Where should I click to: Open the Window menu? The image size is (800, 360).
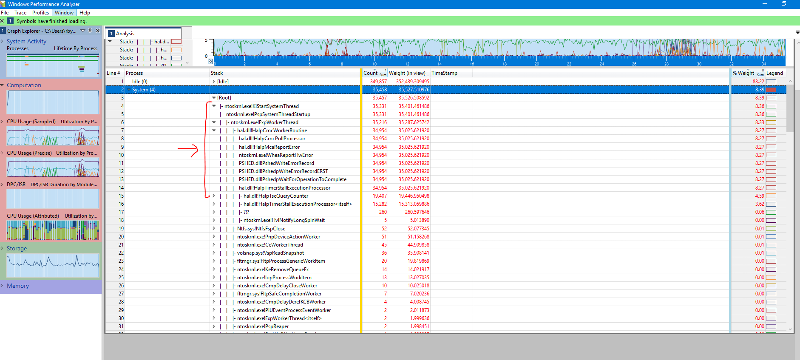point(64,12)
